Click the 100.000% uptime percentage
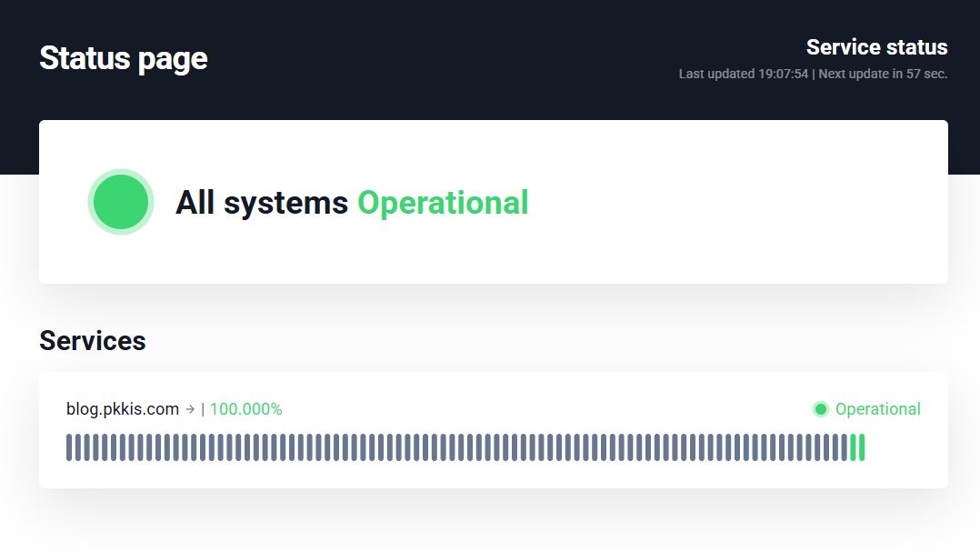 click(x=245, y=409)
